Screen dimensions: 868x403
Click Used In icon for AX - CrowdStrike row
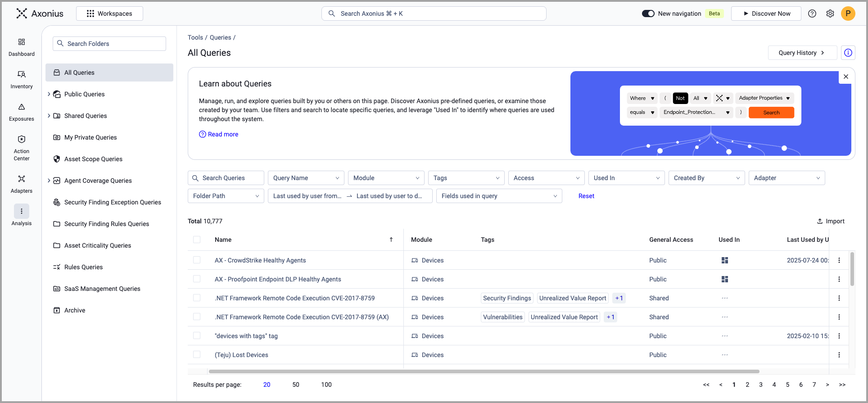(725, 260)
